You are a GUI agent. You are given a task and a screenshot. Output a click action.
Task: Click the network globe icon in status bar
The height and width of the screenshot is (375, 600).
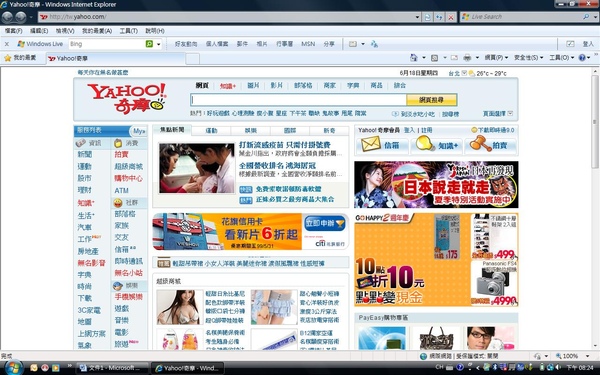(423, 356)
